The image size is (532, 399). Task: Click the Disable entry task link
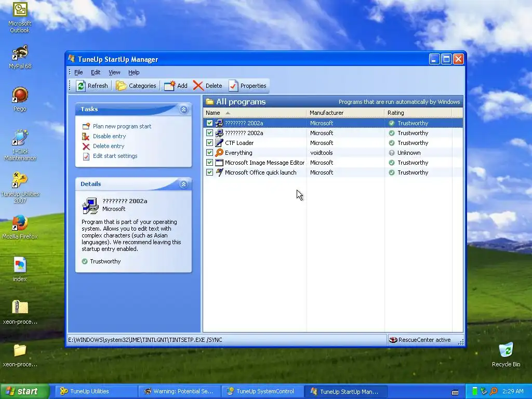tap(109, 136)
